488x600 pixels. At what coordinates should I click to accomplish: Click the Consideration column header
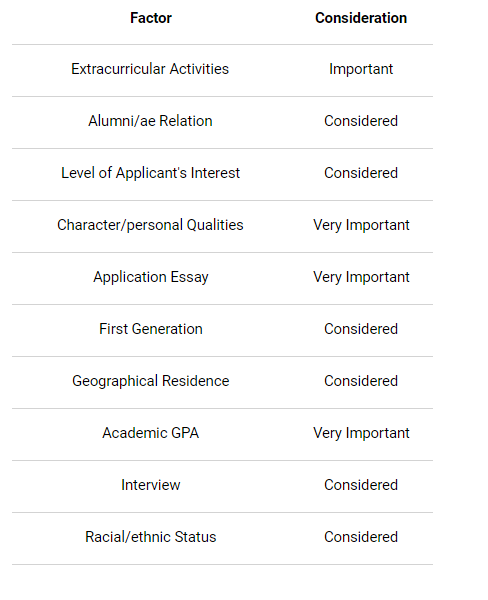click(x=361, y=18)
